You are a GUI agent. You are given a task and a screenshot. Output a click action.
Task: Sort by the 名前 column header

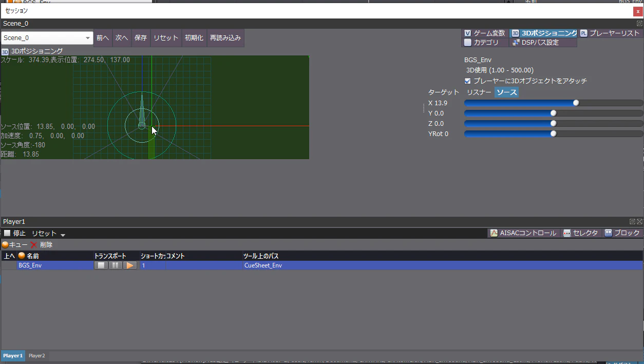click(x=55, y=256)
